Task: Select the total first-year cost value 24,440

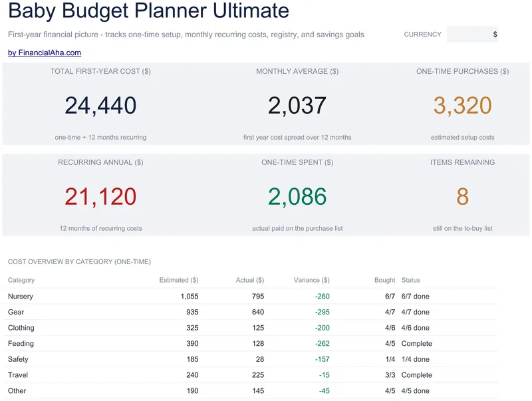Action: point(101,105)
